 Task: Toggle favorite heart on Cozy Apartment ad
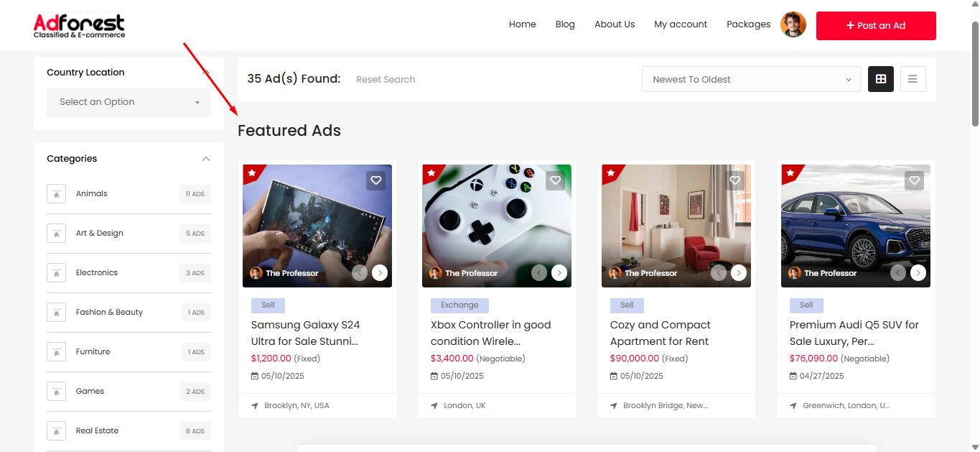coord(734,180)
